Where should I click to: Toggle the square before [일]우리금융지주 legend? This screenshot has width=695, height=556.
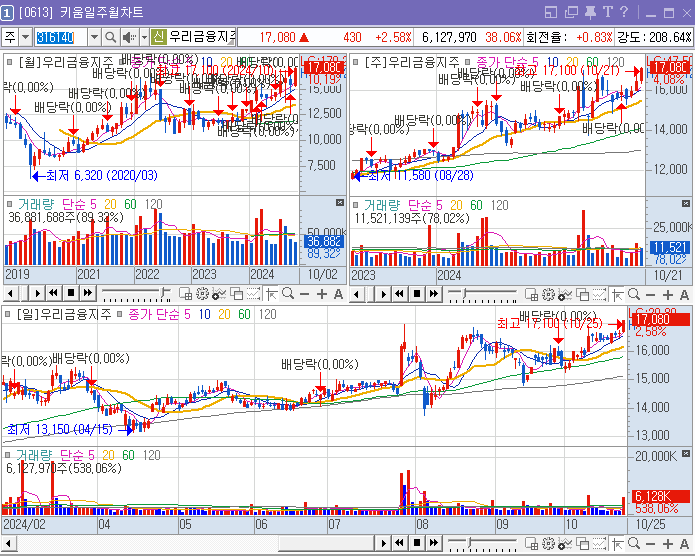[8, 314]
